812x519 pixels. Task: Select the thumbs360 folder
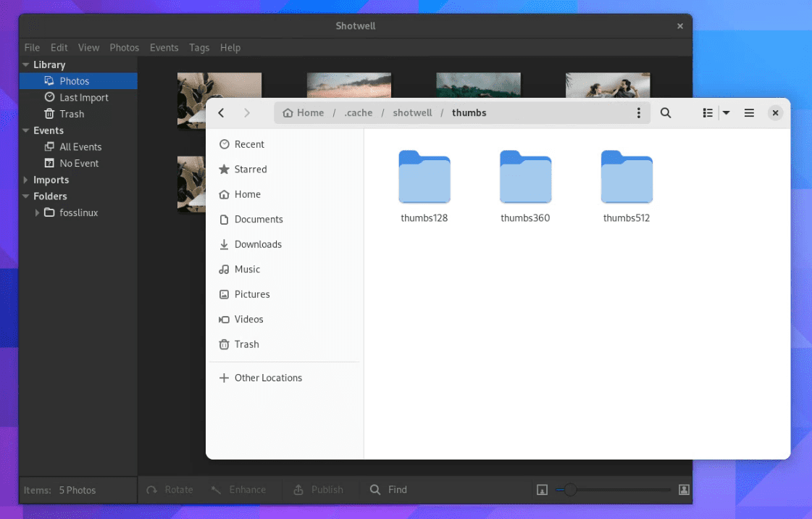pyautogui.click(x=525, y=186)
